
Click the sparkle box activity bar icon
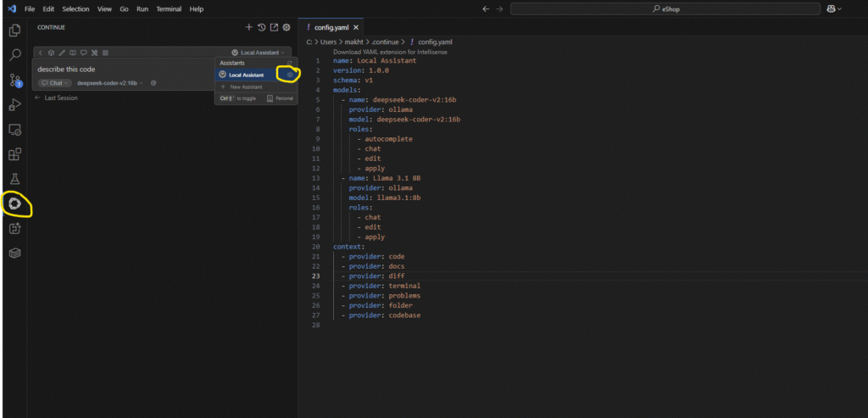pos(15,229)
